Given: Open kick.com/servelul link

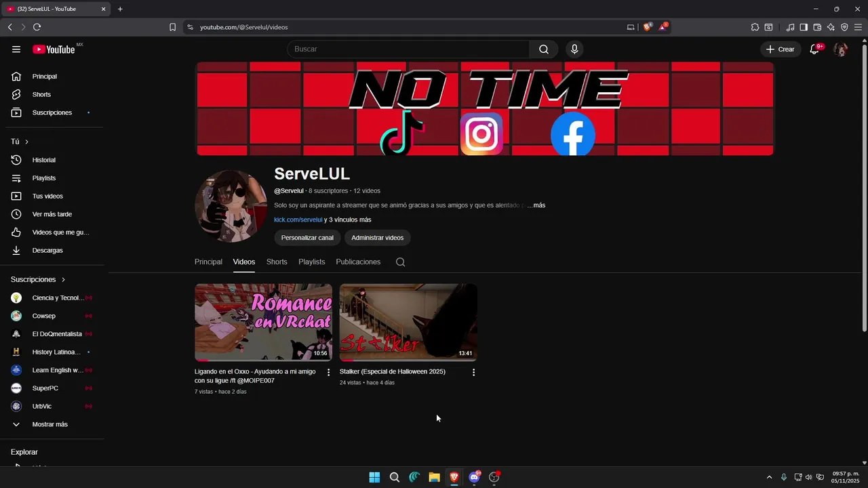Looking at the screenshot, I should click(298, 220).
